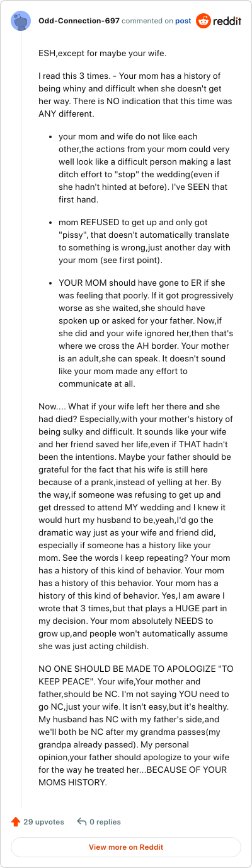Image resolution: width=252 pixels, height=868 pixels.
Task: Follow the "post" link in the header
Action: [x=183, y=21]
